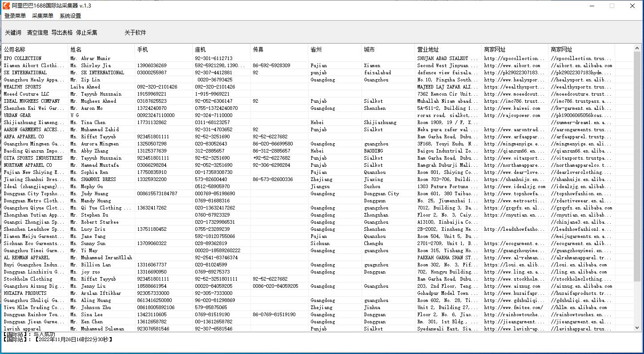This screenshot has height=354, width=644.
Task: Select the AL REHMAN APPAREL row
Action: click(x=318, y=257)
